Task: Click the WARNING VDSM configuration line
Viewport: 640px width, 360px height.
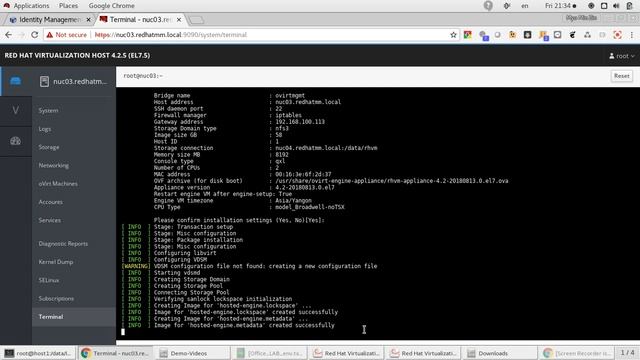Action: 249,266
